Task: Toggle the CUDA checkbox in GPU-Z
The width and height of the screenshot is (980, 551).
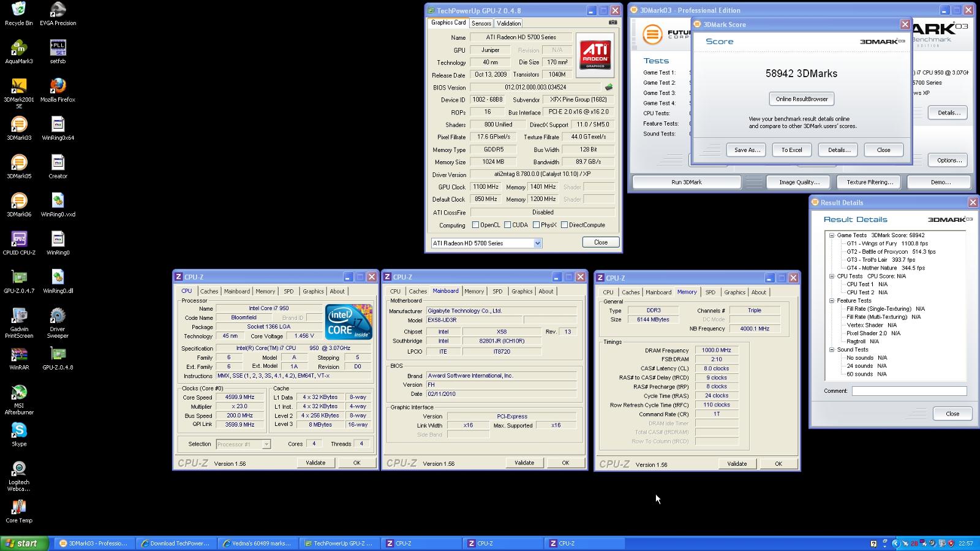Action: 507,225
